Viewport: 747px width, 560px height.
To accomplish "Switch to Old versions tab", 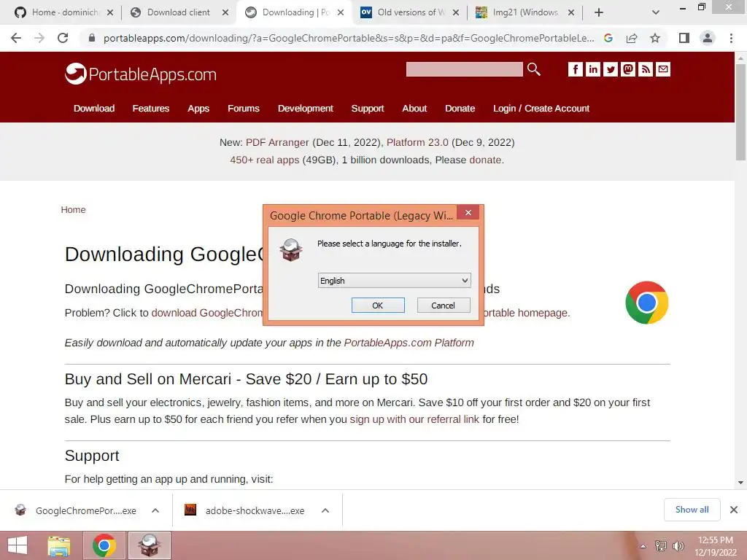I will [x=409, y=12].
